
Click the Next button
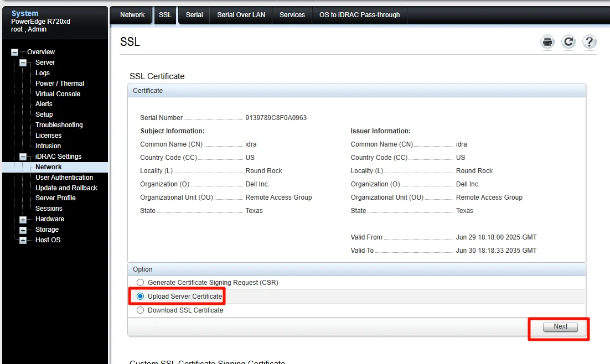click(x=560, y=327)
